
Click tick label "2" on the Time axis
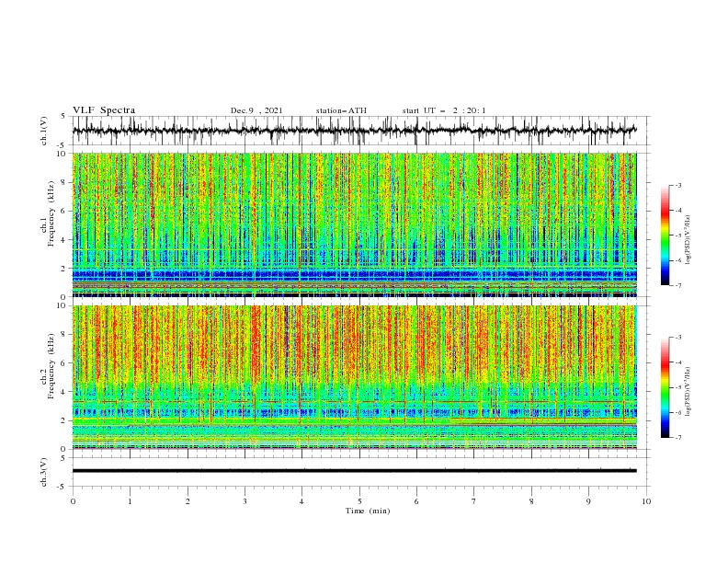tap(188, 501)
